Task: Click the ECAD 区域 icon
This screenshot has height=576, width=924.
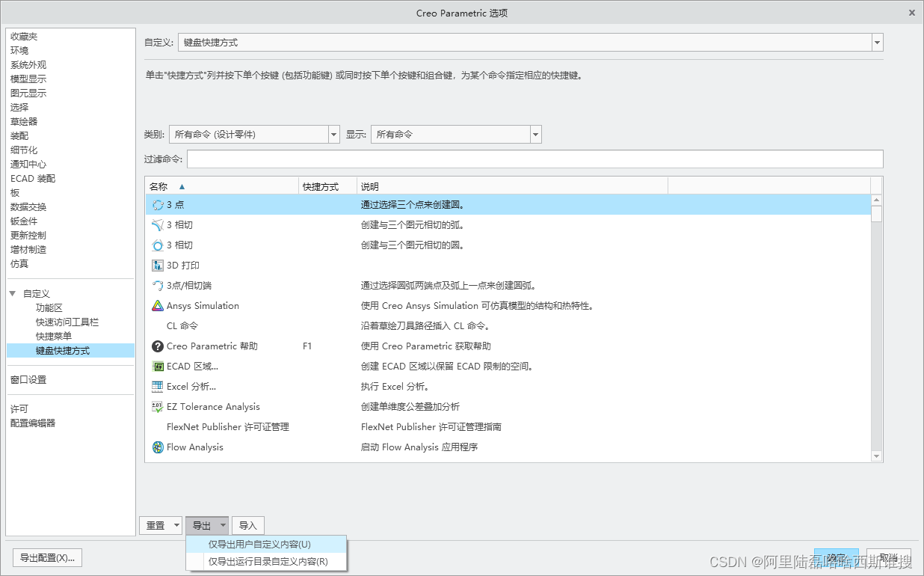Action: 158,367
